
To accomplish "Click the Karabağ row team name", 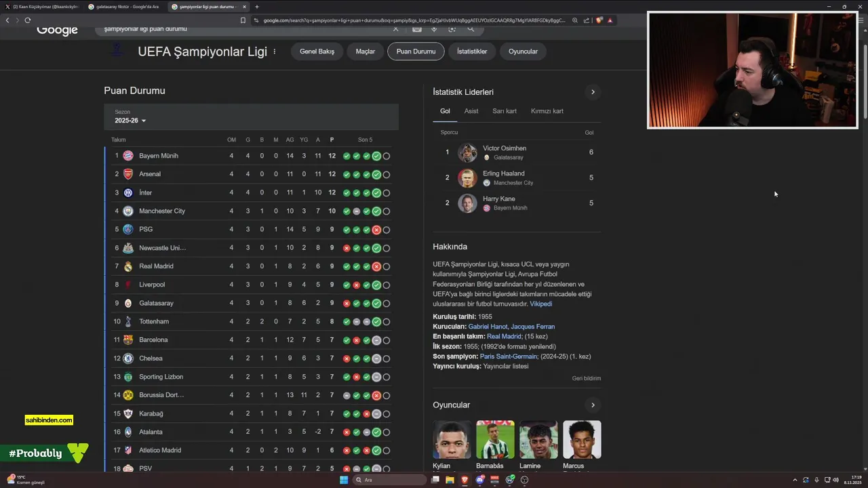I will pyautogui.click(x=151, y=413).
